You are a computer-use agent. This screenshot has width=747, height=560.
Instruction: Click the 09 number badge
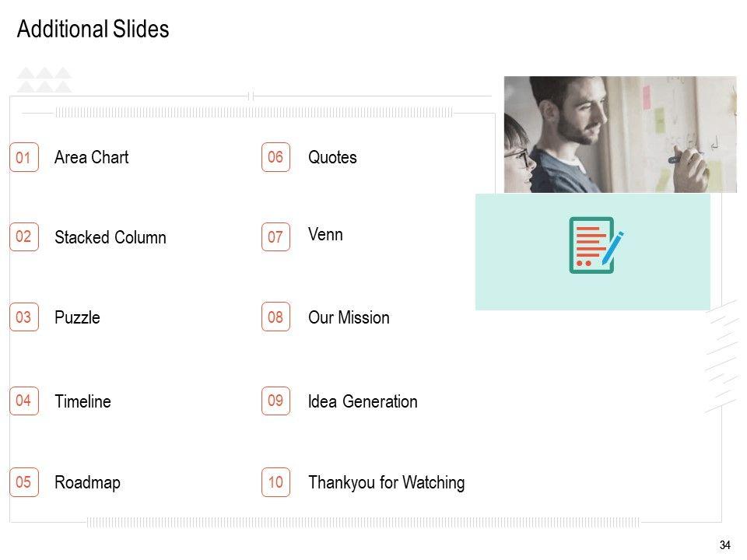point(275,401)
